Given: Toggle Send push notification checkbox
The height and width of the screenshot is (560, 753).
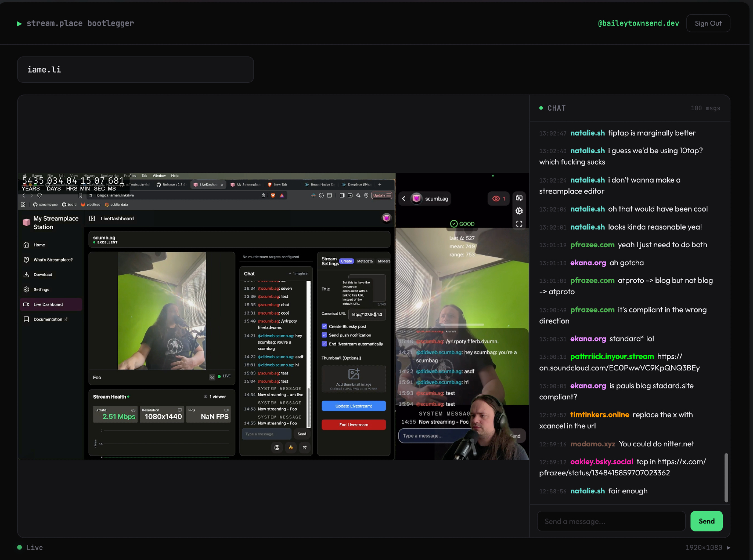Looking at the screenshot, I should pyautogui.click(x=325, y=335).
